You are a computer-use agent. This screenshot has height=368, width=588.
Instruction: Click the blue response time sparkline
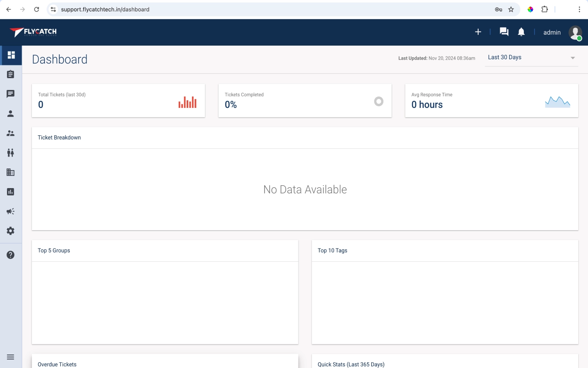click(557, 102)
